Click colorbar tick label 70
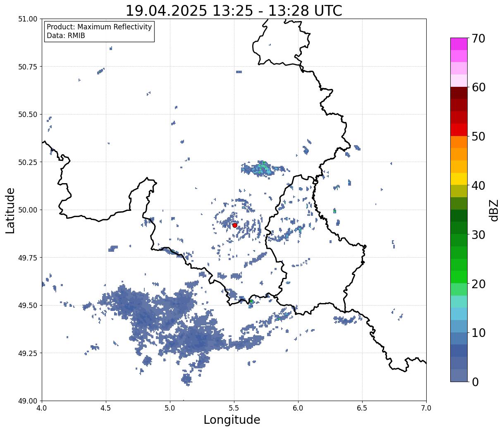The width and height of the screenshot is (504, 430). tap(478, 38)
